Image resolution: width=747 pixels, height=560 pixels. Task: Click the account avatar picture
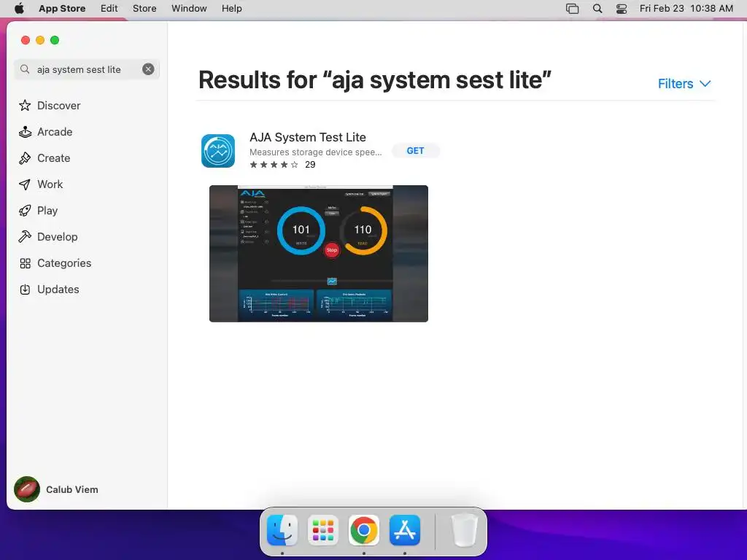coord(27,489)
